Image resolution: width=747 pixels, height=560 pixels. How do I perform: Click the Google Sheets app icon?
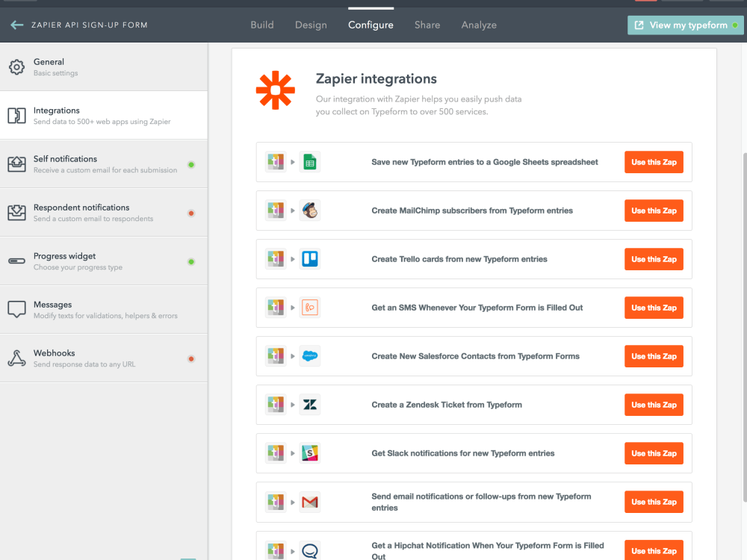click(x=310, y=162)
